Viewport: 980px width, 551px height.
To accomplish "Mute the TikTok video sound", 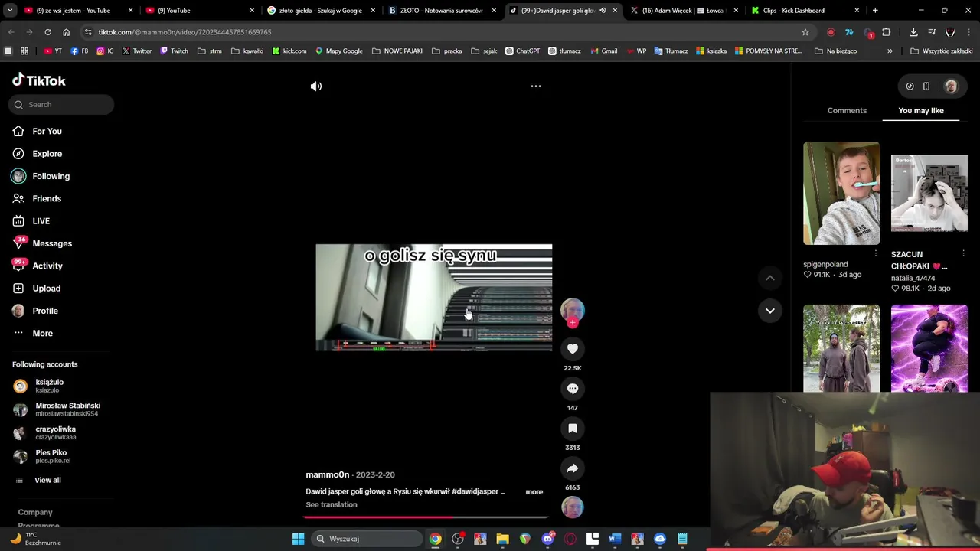I will 316,86.
